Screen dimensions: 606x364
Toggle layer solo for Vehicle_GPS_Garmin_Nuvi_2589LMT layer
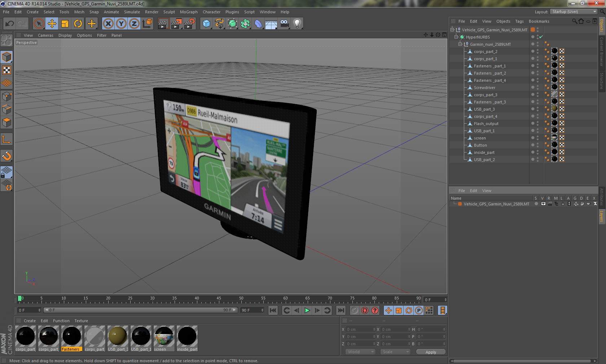[536, 204]
